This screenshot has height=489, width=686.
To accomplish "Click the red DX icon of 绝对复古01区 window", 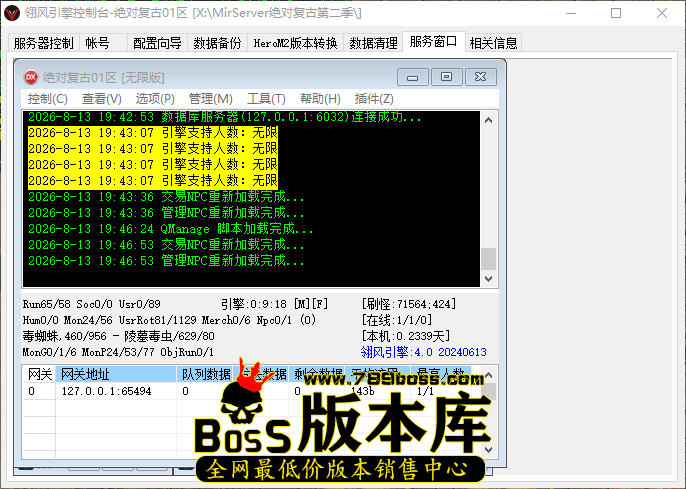I will 31,78.
